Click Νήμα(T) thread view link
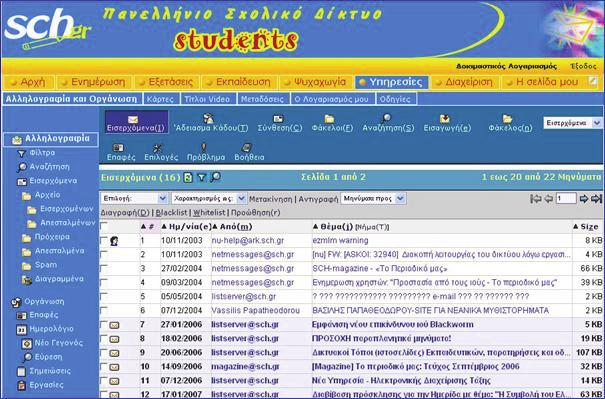Image resolution: width=605 pixels, height=399 pixels. tap(372, 227)
